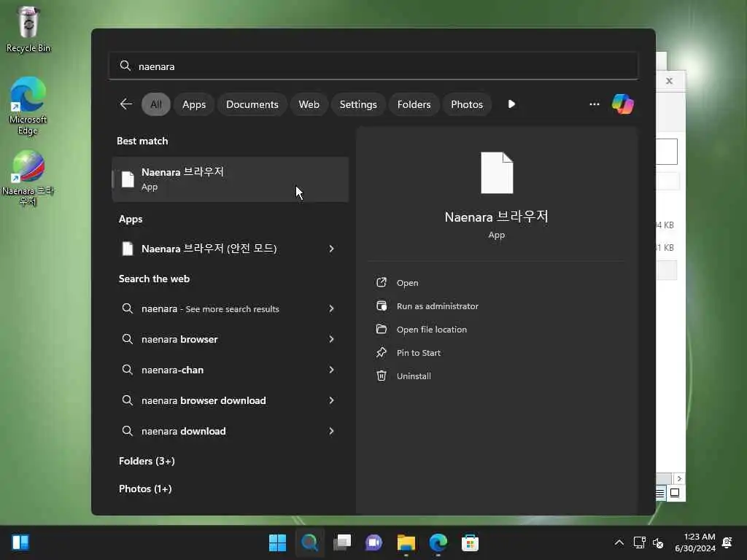The width and height of the screenshot is (747, 560).
Task: Switch to details view in background window
Action: [x=660, y=493]
